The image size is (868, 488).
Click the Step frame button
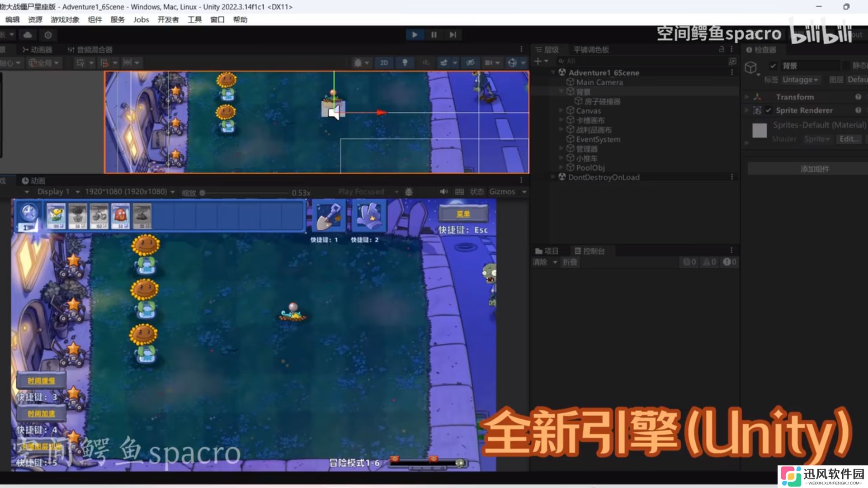pyautogui.click(x=453, y=35)
